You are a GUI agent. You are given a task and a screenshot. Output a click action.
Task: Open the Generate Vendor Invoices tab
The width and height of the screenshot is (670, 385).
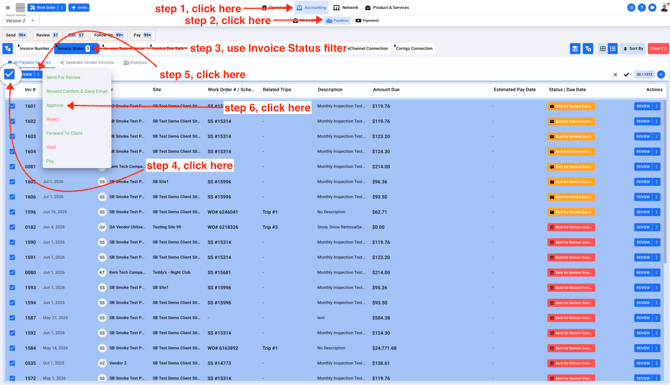(88, 62)
